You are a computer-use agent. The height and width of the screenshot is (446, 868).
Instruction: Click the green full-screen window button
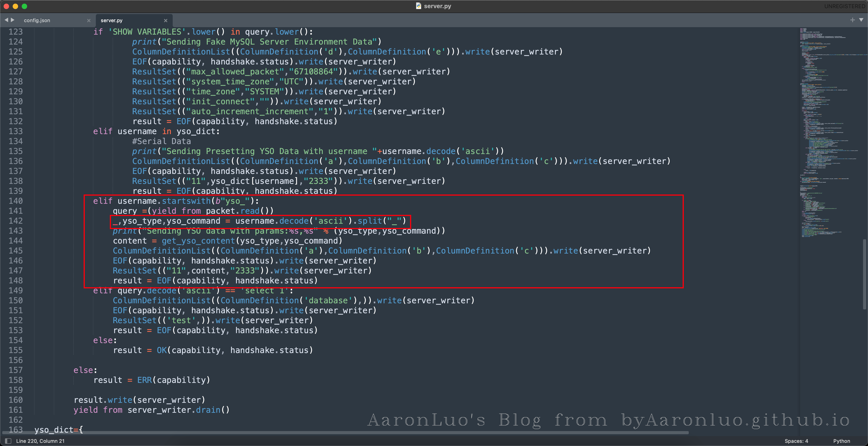click(24, 6)
